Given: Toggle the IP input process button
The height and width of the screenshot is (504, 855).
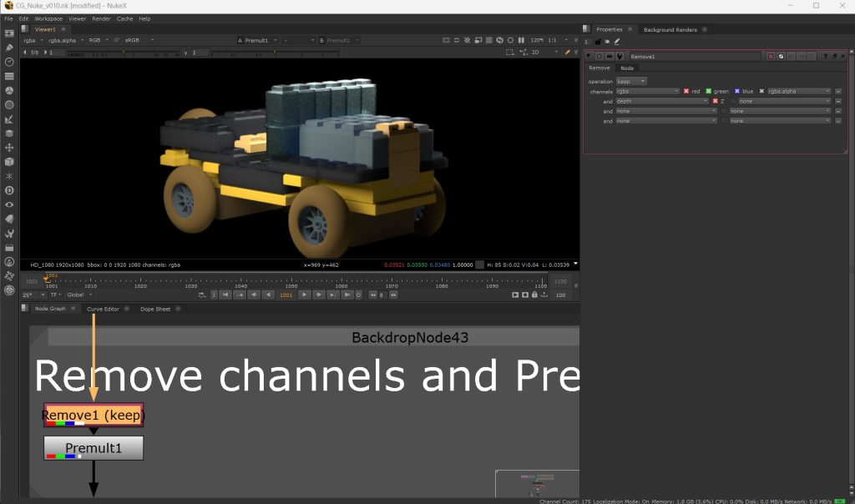Looking at the screenshot, I should pyautogui.click(x=117, y=40).
